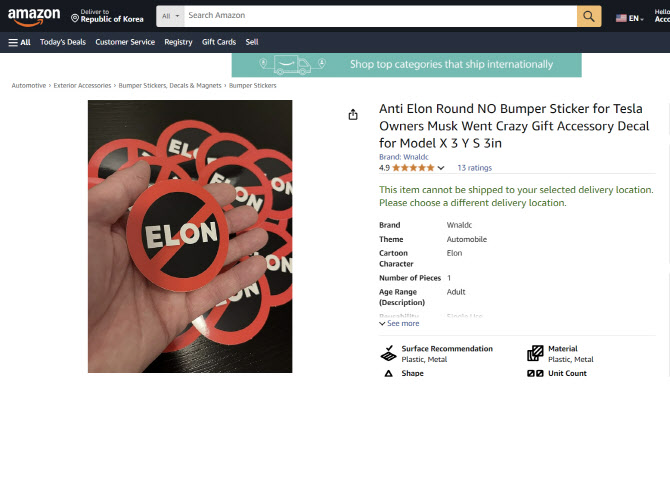Expand See more product details

(399, 323)
